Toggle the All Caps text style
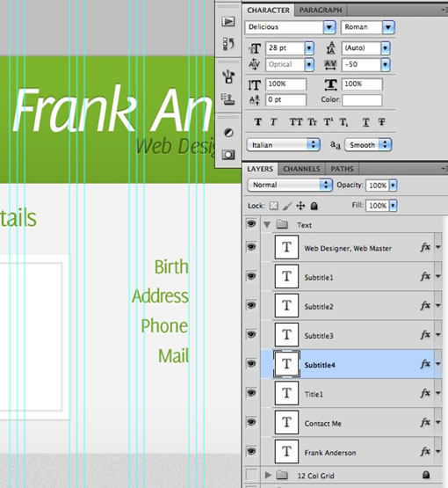 click(296, 121)
